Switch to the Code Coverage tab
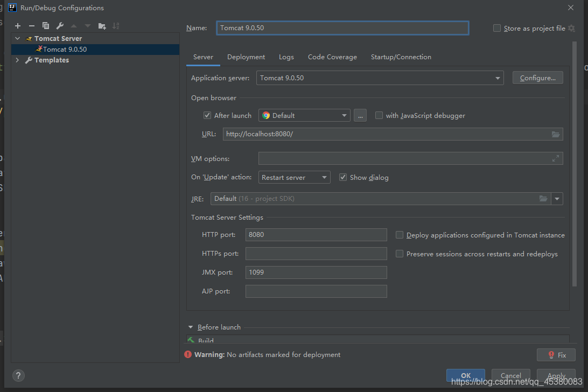This screenshot has height=392, width=588. (x=332, y=57)
